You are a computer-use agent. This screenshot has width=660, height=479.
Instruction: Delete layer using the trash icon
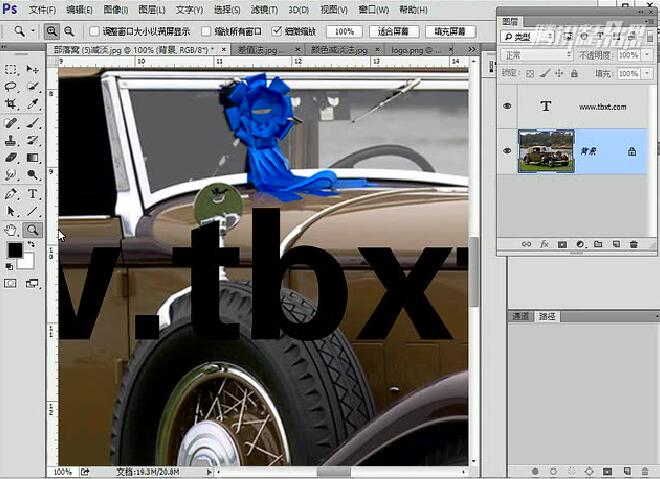(x=633, y=244)
